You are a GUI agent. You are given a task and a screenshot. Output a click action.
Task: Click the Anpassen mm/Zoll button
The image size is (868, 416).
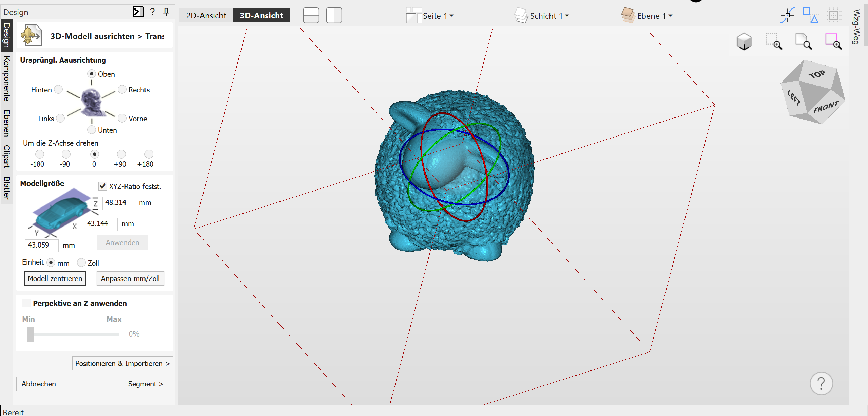[x=130, y=278]
